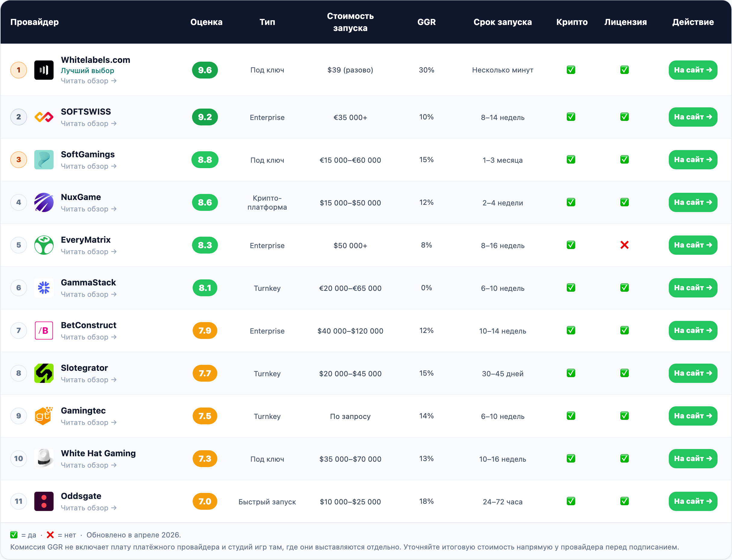Click the 7.0 rating badge for Oddsgate
Viewport: 732px width, 560px height.
pyautogui.click(x=205, y=501)
